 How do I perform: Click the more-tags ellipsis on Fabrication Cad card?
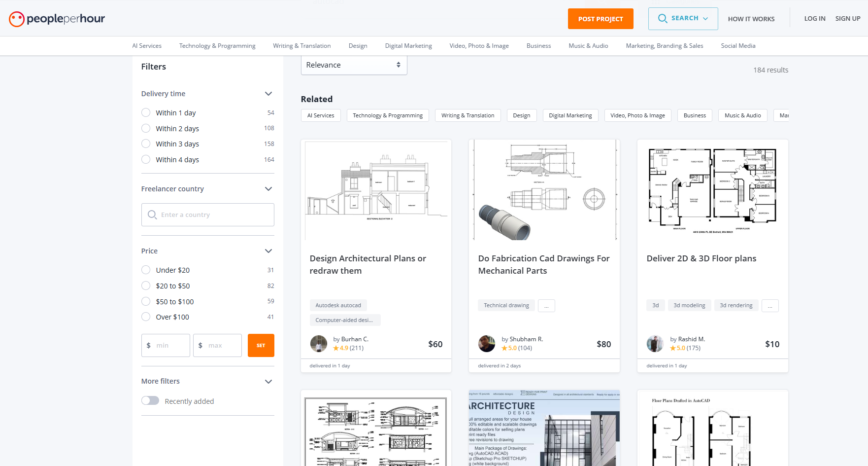(x=546, y=306)
